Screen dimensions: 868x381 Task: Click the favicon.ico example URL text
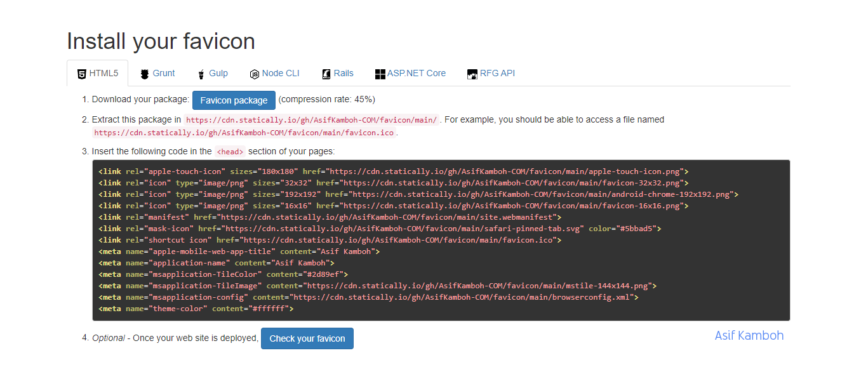243,133
